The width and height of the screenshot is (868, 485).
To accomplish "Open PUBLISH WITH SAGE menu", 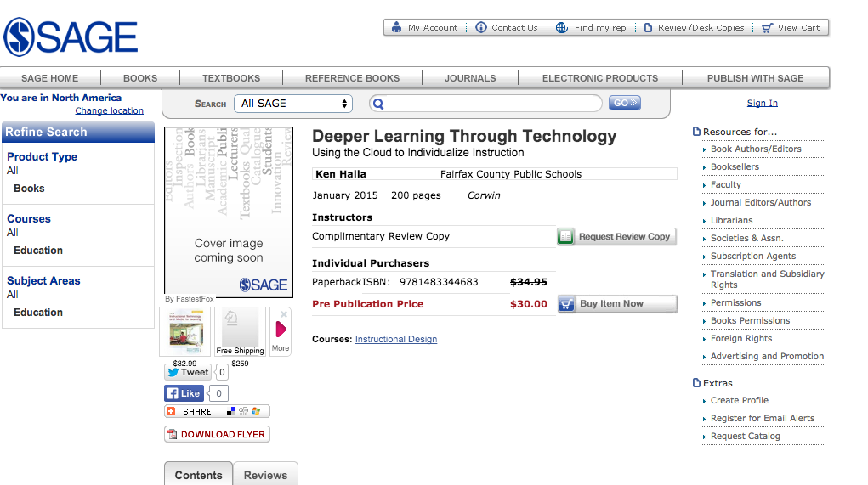I will pyautogui.click(x=755, y=78).
